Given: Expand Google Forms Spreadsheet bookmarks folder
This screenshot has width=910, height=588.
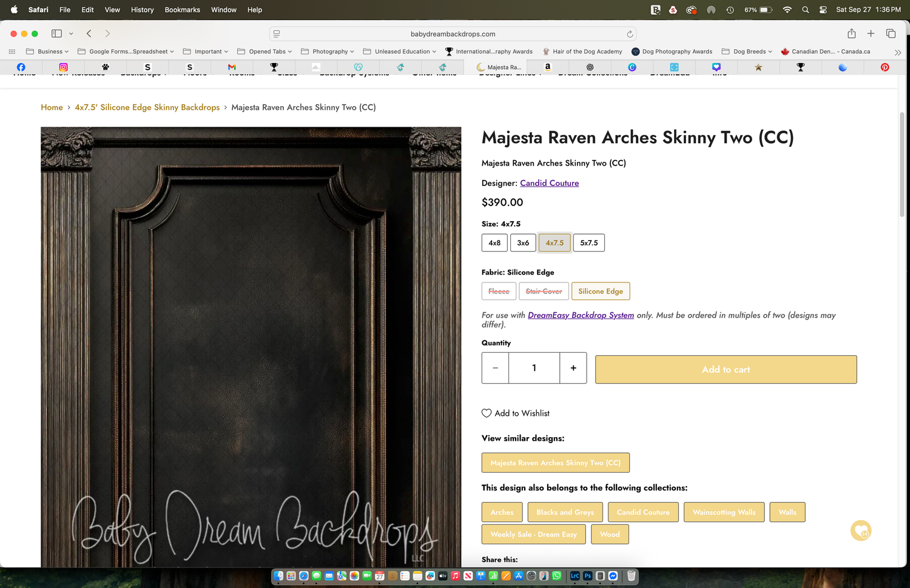Looking at the screenshot, I should tap(126, 52).
